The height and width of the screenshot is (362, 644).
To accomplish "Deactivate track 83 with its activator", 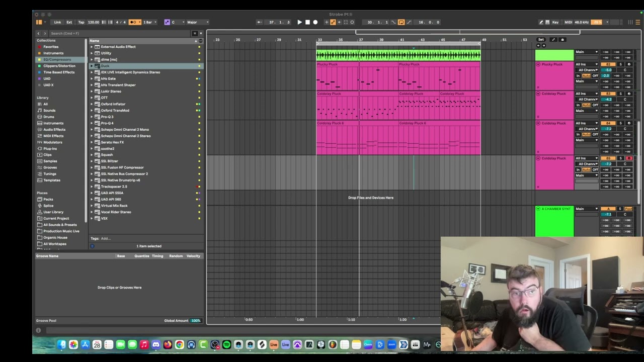I will pyautogui.click(x=609, y=94).
